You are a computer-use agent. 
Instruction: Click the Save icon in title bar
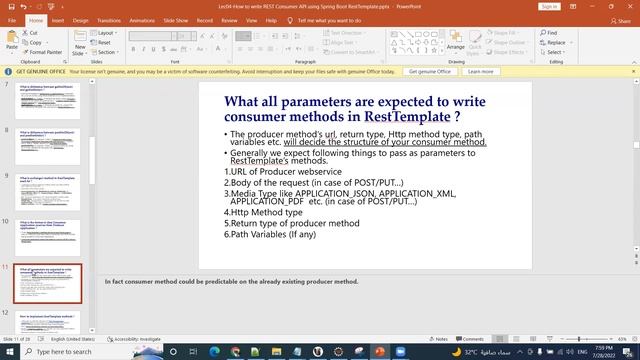click(11, 7)
